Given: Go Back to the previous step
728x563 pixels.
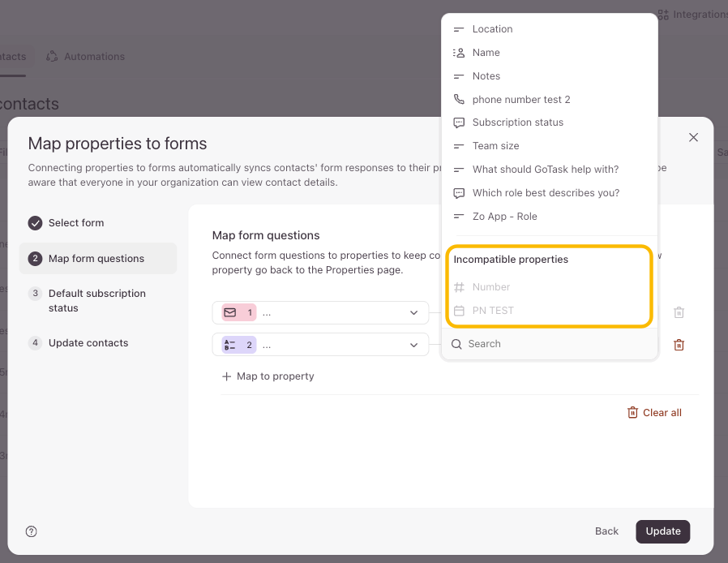Looking at the screenshot, I should tap(606, 531).
